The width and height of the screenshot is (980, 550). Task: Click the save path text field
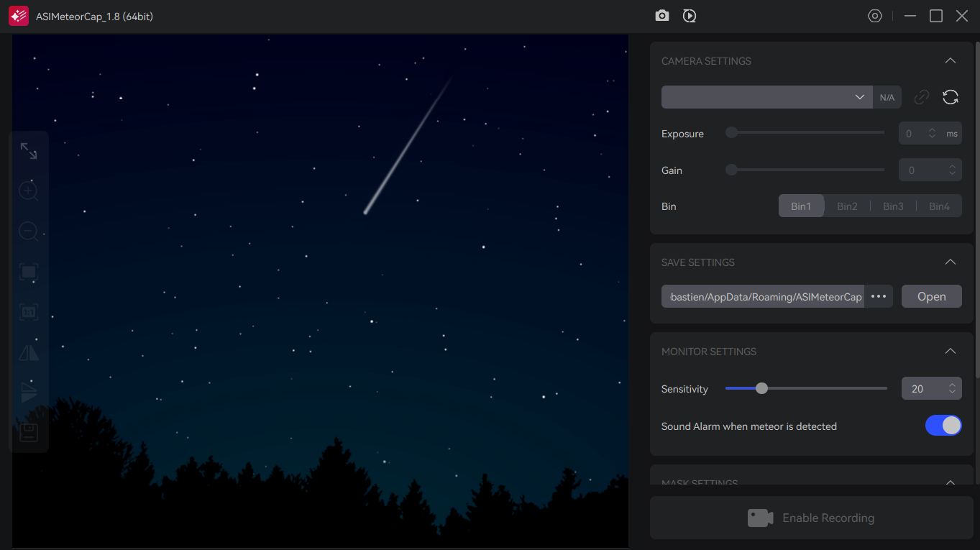coord(763,296)
